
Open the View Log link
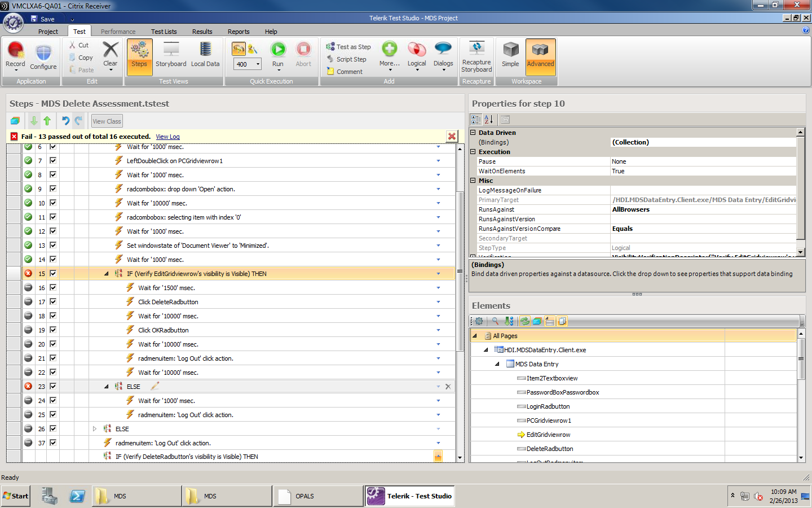(x=167, y=137)
